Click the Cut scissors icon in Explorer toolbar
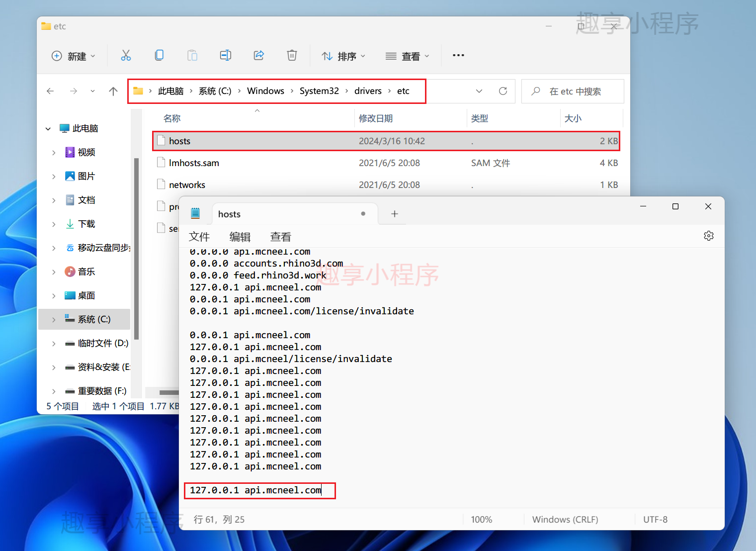Screen dimensions: 756x551 pyautogui.click(x=126, y=56)
